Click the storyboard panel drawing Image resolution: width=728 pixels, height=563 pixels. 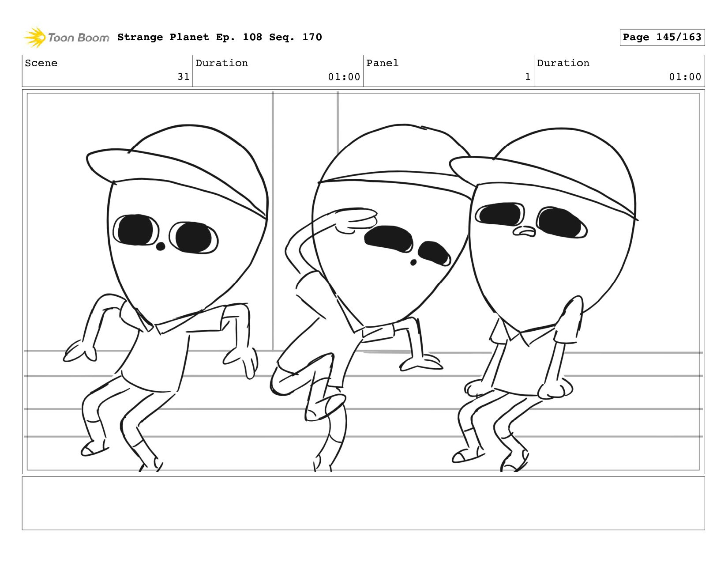point(363,282)
